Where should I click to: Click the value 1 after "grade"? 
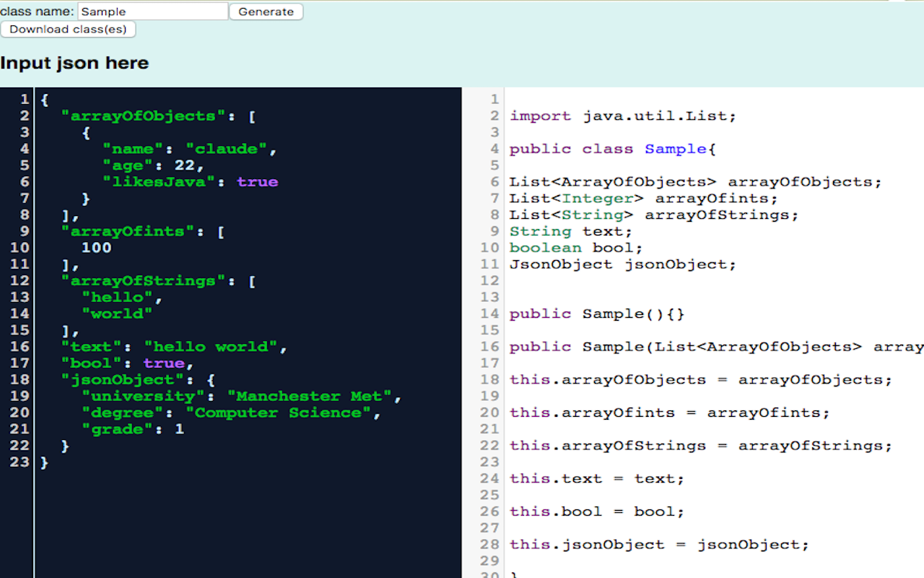tap(180, 429)
